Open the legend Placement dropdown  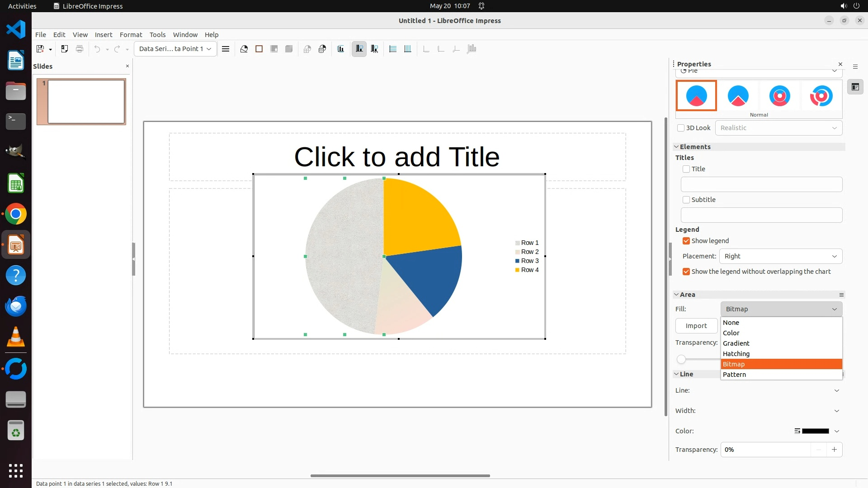point(780,256)
